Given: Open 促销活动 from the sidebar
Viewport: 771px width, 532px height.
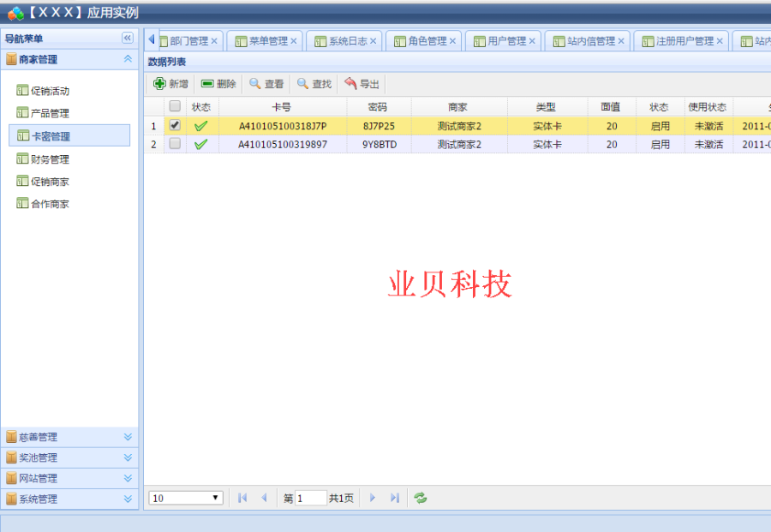Looking at the screenshot, I should (x=45, y=89).
